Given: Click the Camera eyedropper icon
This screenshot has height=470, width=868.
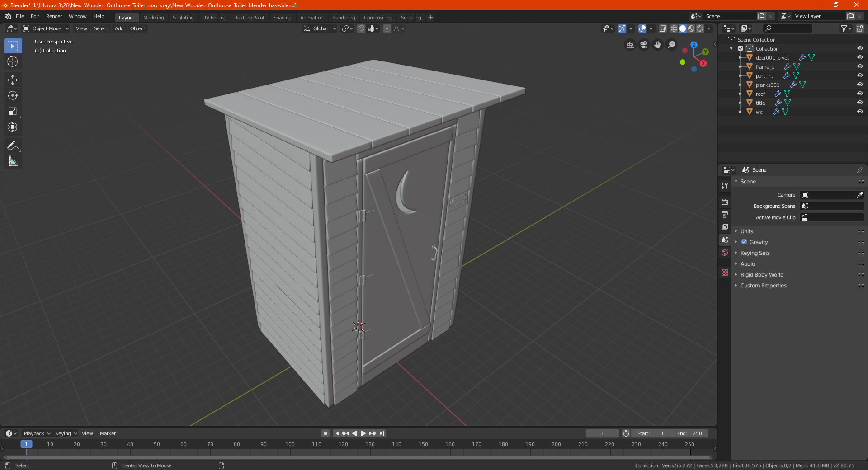Looking at the screenshot, I should 859,195.
